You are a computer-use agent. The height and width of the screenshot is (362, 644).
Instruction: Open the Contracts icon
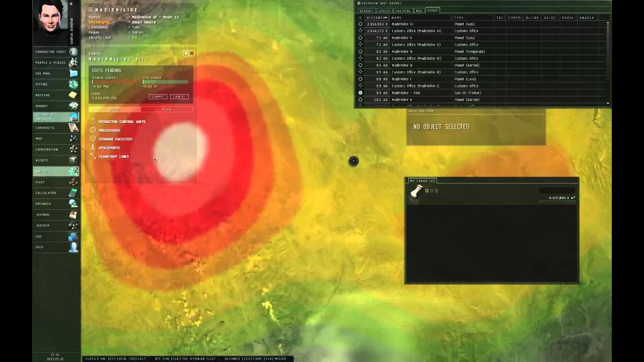(73, 128)
